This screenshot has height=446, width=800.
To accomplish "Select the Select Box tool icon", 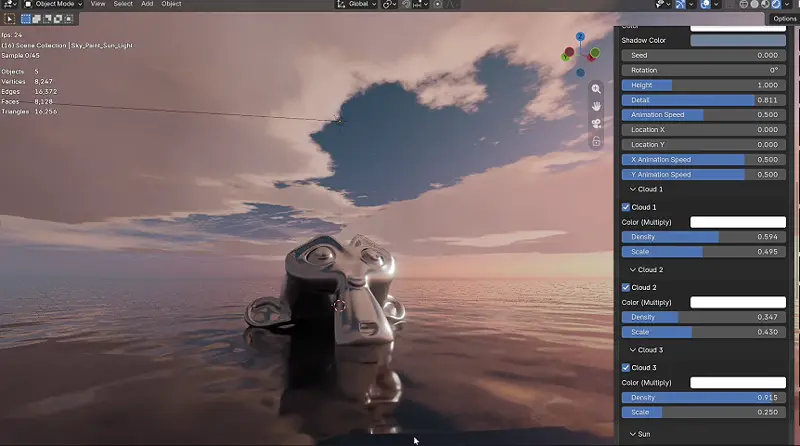I will point(9,19).
